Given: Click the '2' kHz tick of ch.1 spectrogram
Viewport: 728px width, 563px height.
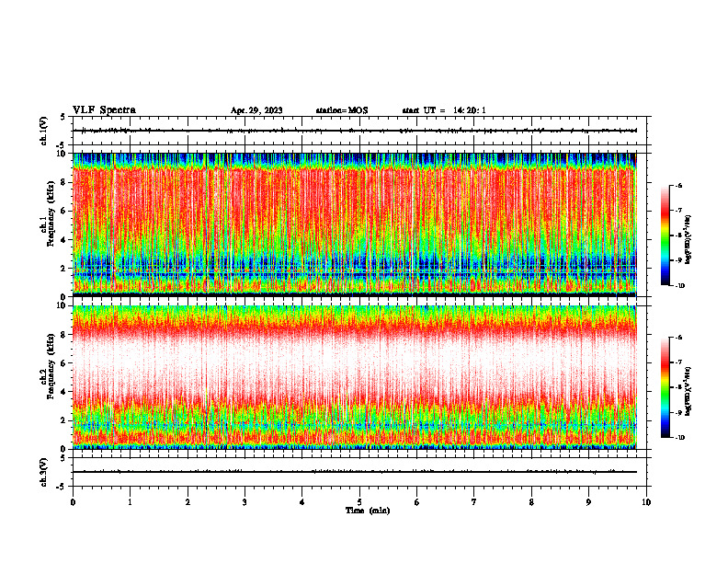Looking at the screenshot, I should [x=64, y=268].
